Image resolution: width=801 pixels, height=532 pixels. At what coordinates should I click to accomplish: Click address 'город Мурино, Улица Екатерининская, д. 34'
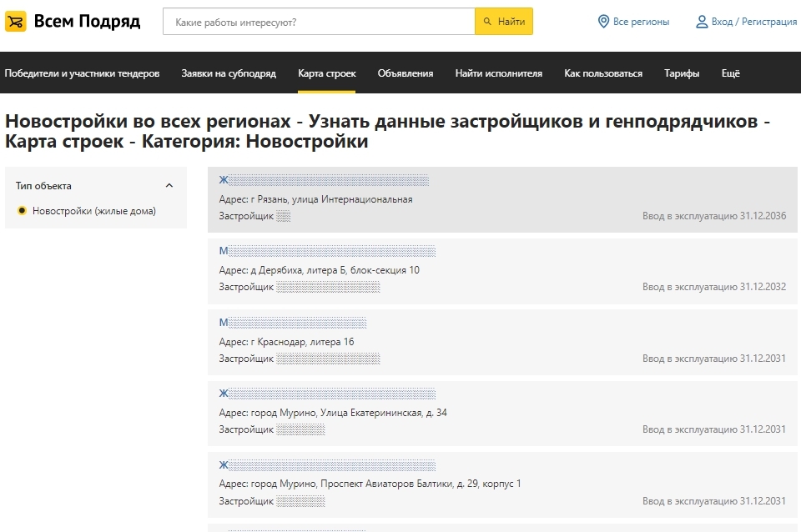click(349, 413)
